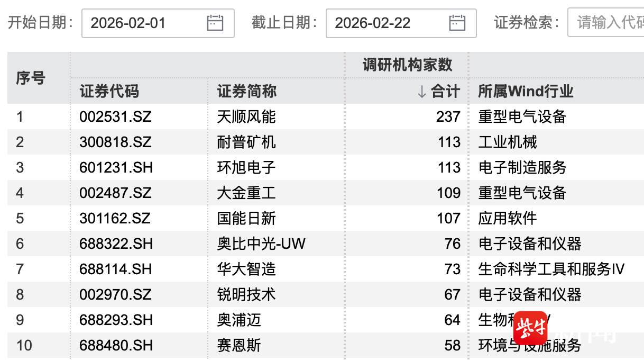Image resolution: width=644 pixels, height=360 pixels.
Task: Open the end date calendar icon
Action: pyautogui.click(x=457, y=23)
